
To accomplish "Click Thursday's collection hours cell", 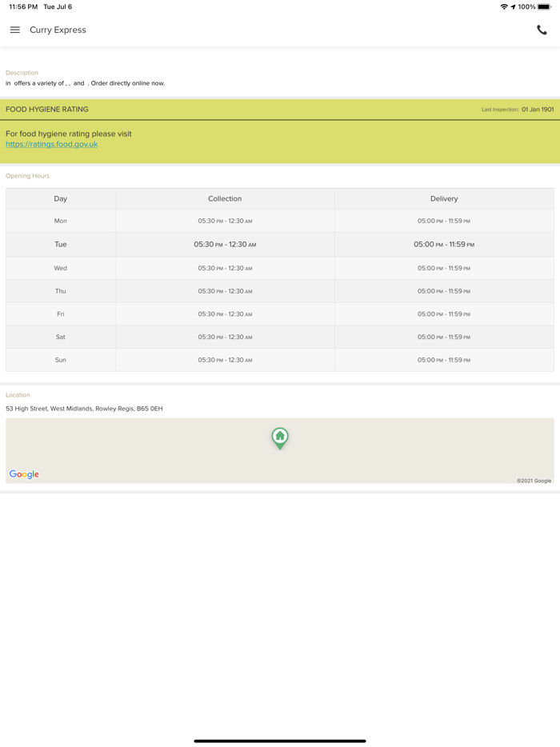I will tap(225, 291).
